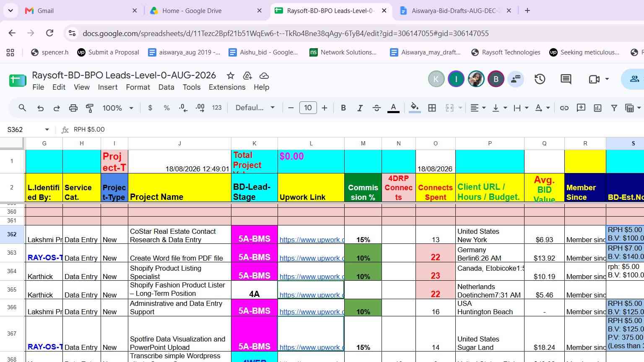Click the borders grid icon

pyautogui.click(x=432, y=108)
